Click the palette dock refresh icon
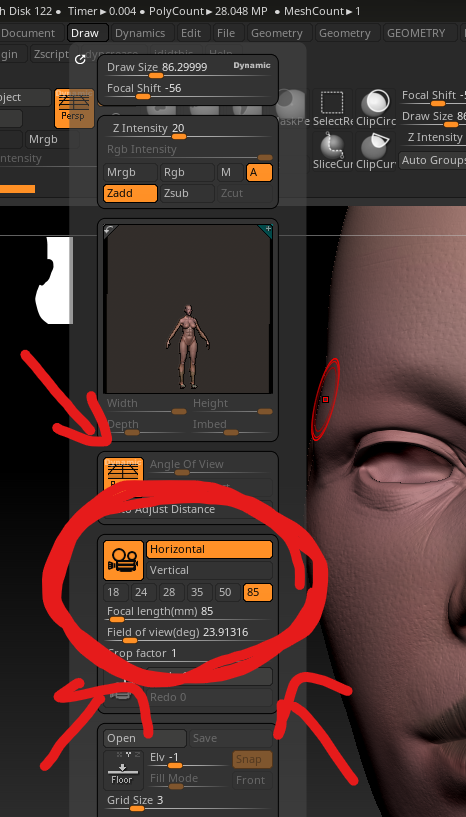This screenshot has height=817, width=466. (x=80, y=59)
